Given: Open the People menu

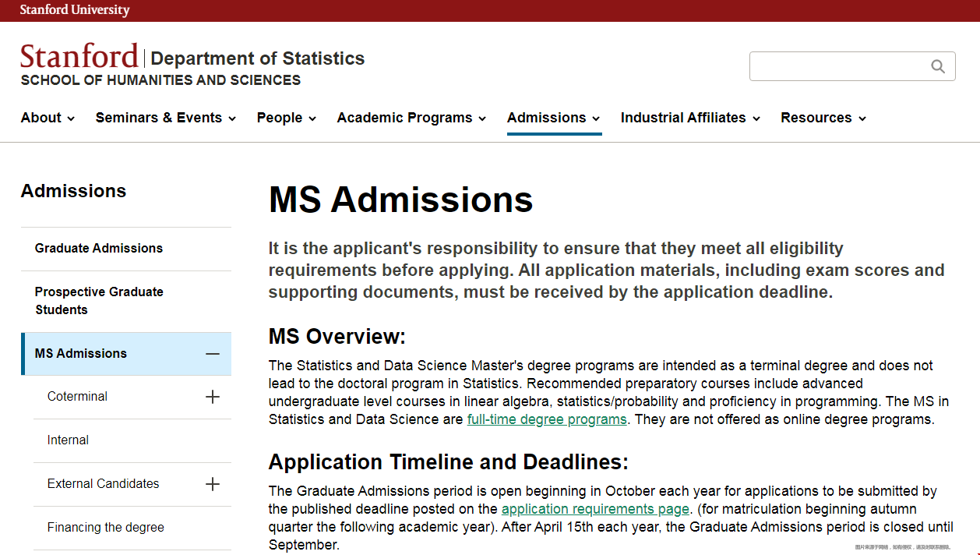Looking at the screenshot, I should (287, 118).
